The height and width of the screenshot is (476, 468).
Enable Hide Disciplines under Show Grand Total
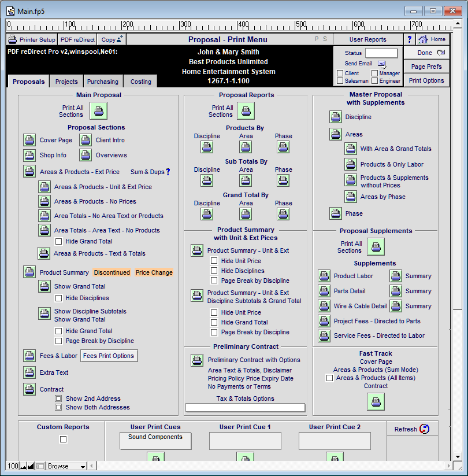(x=58, y=298)
